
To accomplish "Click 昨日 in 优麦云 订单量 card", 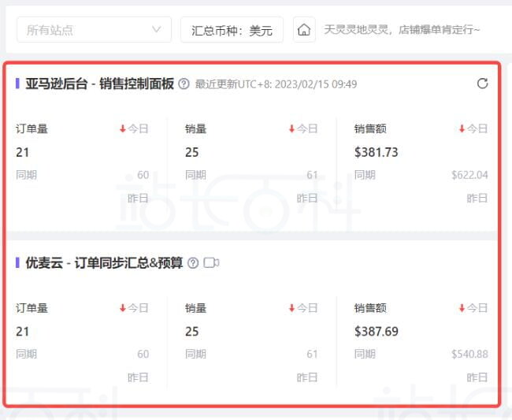I will coord(138,377).
